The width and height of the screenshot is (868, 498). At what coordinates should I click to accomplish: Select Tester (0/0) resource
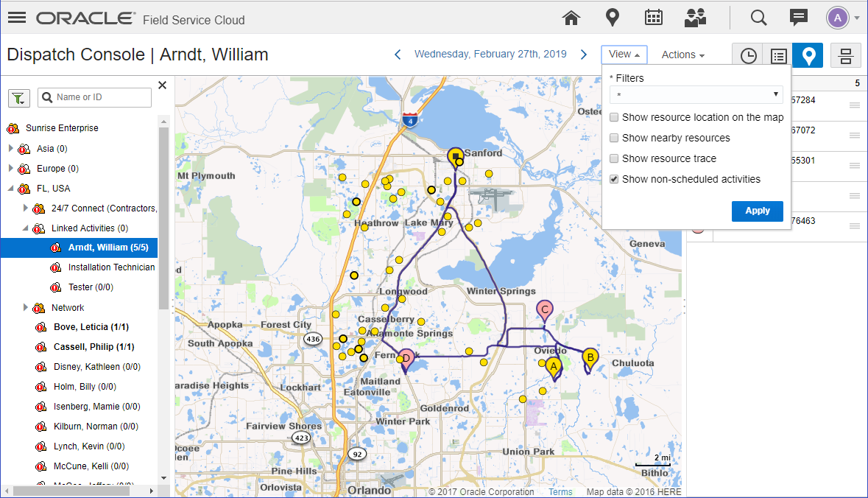tap(91, 287)
